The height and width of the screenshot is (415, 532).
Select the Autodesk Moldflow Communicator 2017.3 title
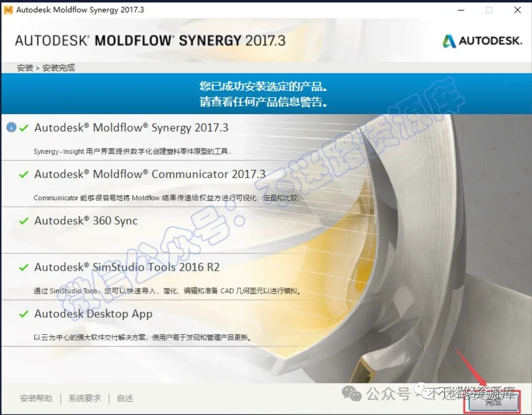[150, 174]
